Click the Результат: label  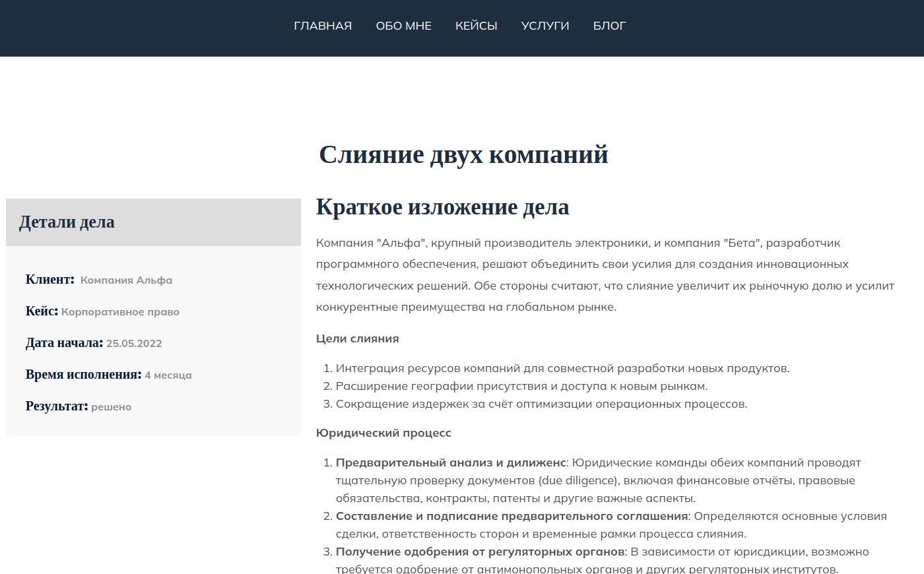click(x=57, y=406)
